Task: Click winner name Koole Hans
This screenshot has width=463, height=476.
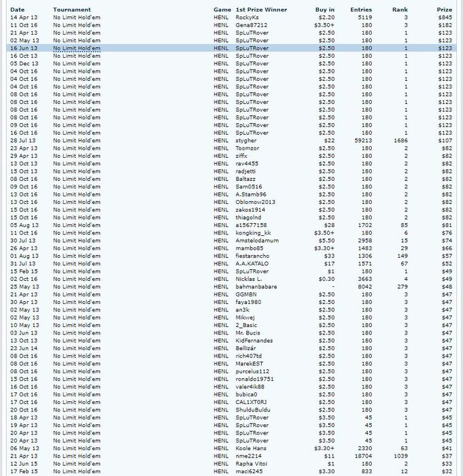Action: click(251, 448)
